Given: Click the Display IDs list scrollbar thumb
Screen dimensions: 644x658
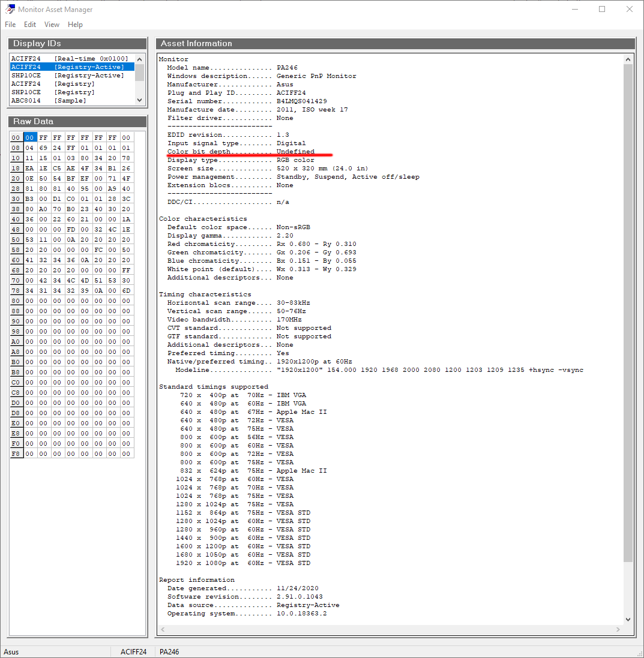Looking at the screenshot, I should [x=140, y=72].
